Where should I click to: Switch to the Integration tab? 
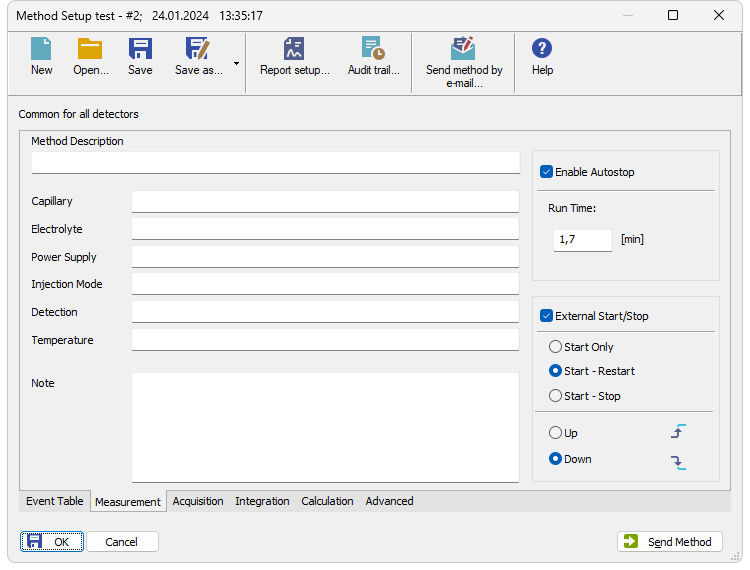point(262,501)
